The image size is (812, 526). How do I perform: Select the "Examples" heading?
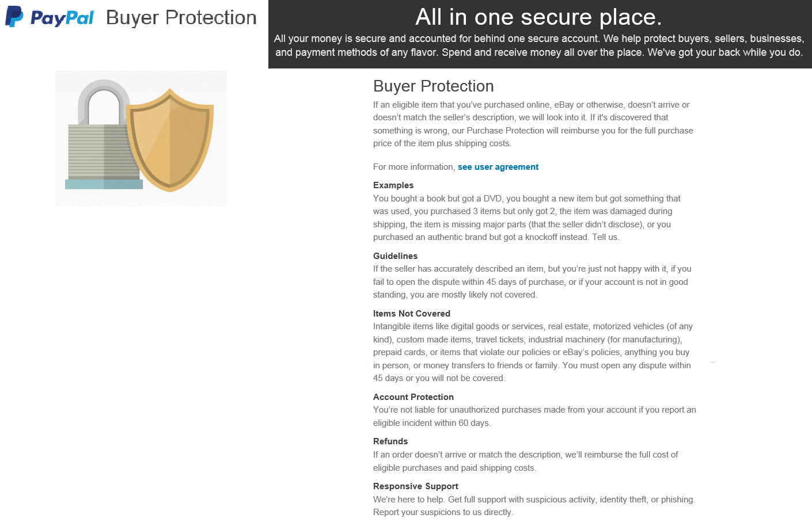[393, 185]
